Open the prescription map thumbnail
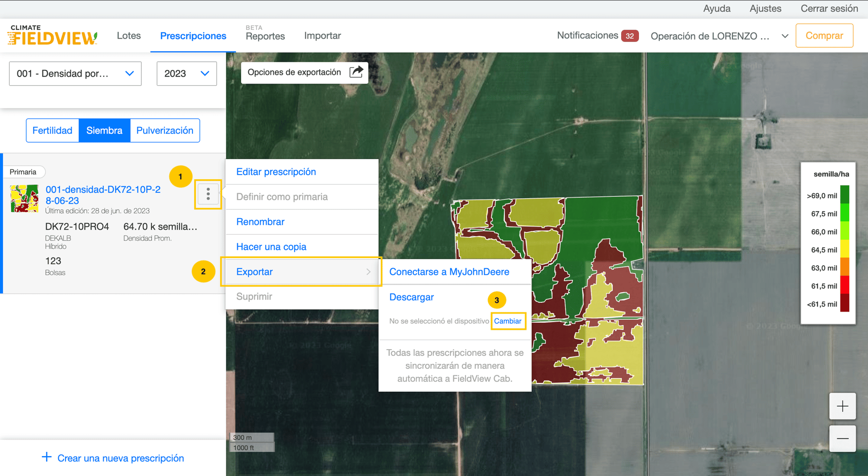 tap(25, 198)
